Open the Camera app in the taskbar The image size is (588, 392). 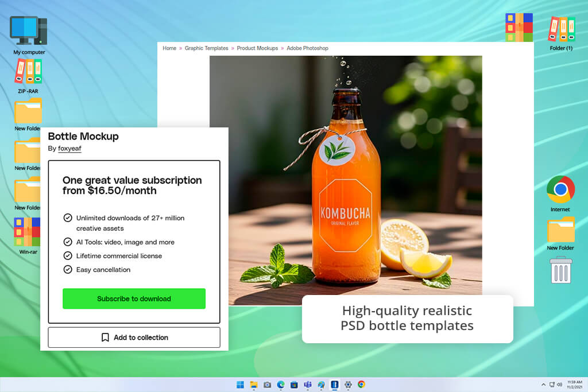point(268,385)
